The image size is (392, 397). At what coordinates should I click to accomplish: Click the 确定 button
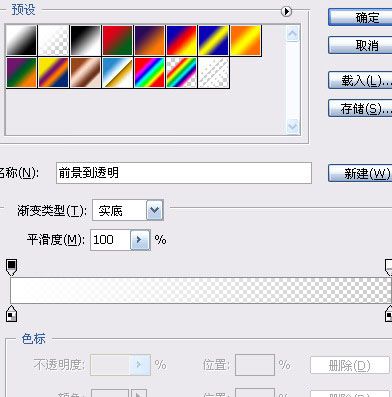click(360, 17)
